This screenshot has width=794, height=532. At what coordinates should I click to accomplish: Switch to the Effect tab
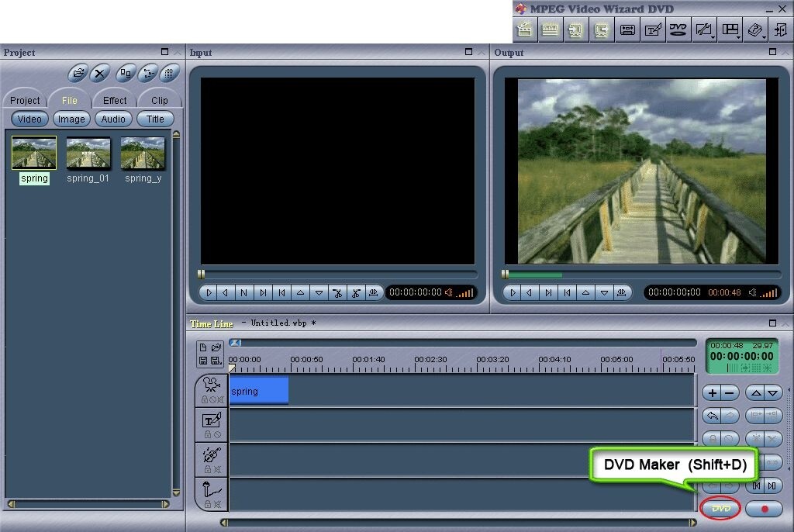coord(114,100)
